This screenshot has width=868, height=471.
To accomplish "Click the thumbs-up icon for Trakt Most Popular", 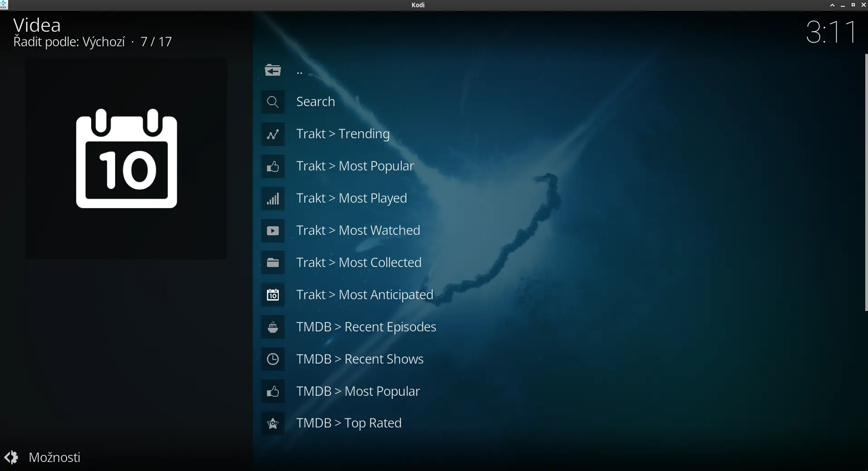I will pos(273,166).
